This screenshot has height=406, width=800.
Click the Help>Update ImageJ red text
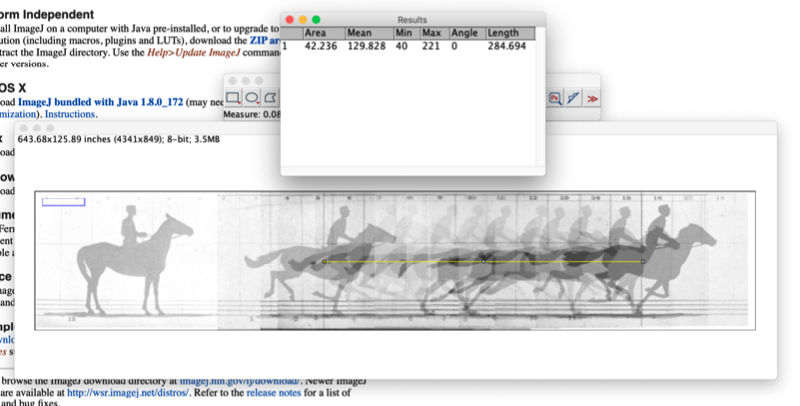(x=193, y=53)
